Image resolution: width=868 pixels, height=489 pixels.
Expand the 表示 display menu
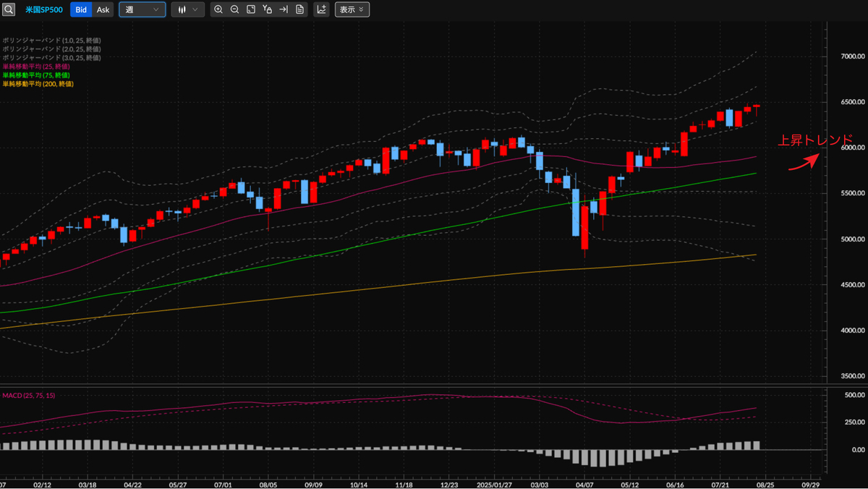click(352, 9)
